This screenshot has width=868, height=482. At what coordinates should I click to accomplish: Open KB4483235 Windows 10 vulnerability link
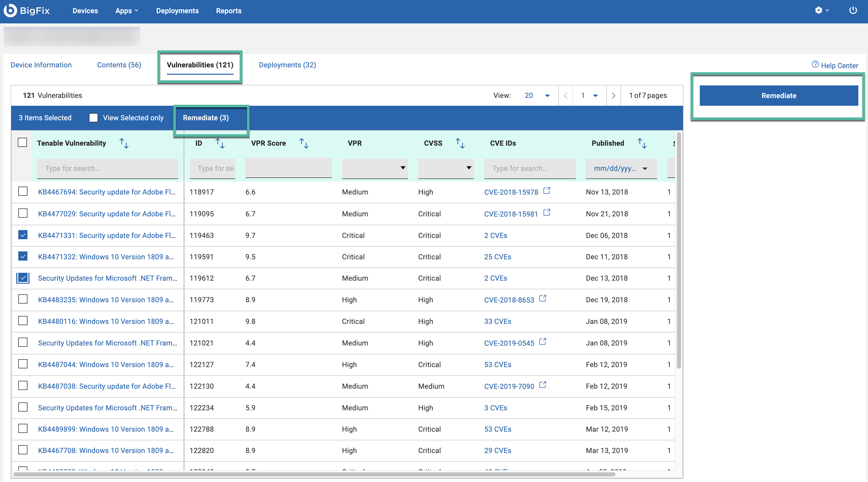[x=106, y=300]
